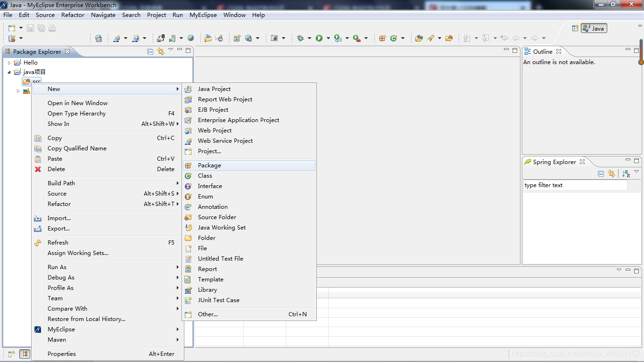The height and width of the screenshot is (362, 644).
Task: Click Copy in context menu
Action: click(x=107, y=138)
